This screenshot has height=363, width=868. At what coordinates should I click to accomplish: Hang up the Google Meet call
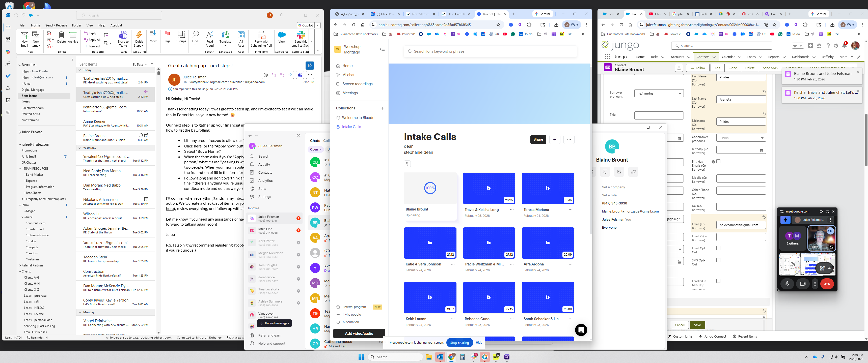(x=827, y=284)
